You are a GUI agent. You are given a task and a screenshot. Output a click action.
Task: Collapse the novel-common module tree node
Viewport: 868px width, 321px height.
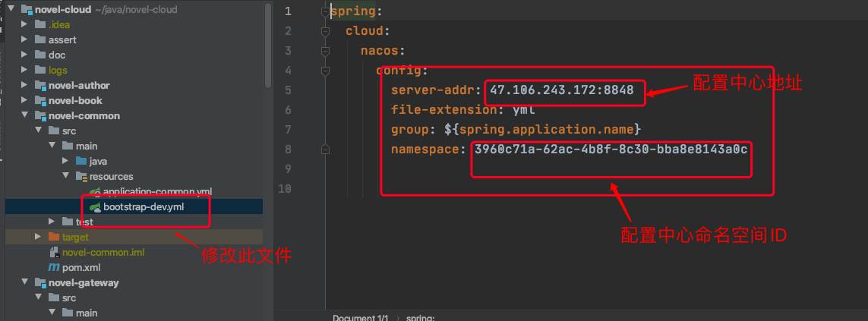click(x=24, y=115)
